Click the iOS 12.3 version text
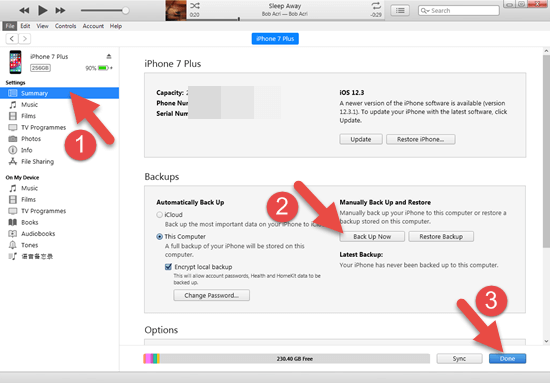This screenshot has width=550, height=383. coord(351,93)
